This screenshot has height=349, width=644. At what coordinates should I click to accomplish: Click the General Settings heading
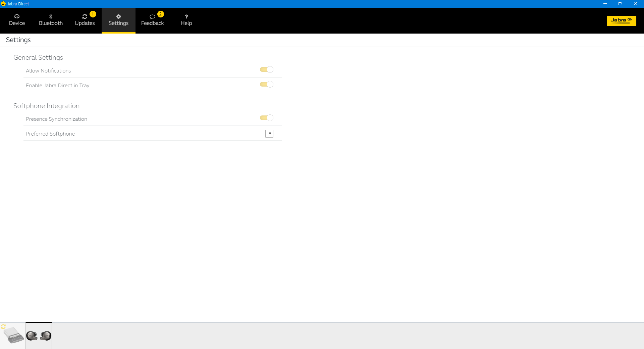pos(38,57)
